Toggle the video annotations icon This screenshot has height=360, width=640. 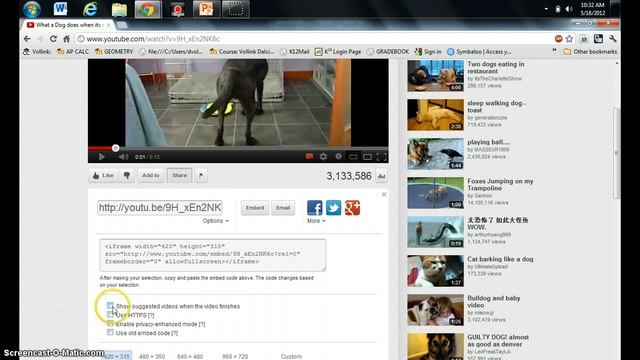(x=309, y=156)
